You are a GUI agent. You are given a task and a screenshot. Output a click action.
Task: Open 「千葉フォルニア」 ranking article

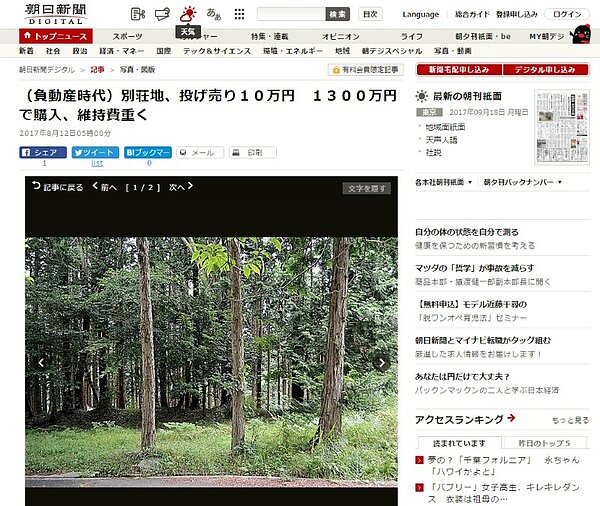pos(504,465)
